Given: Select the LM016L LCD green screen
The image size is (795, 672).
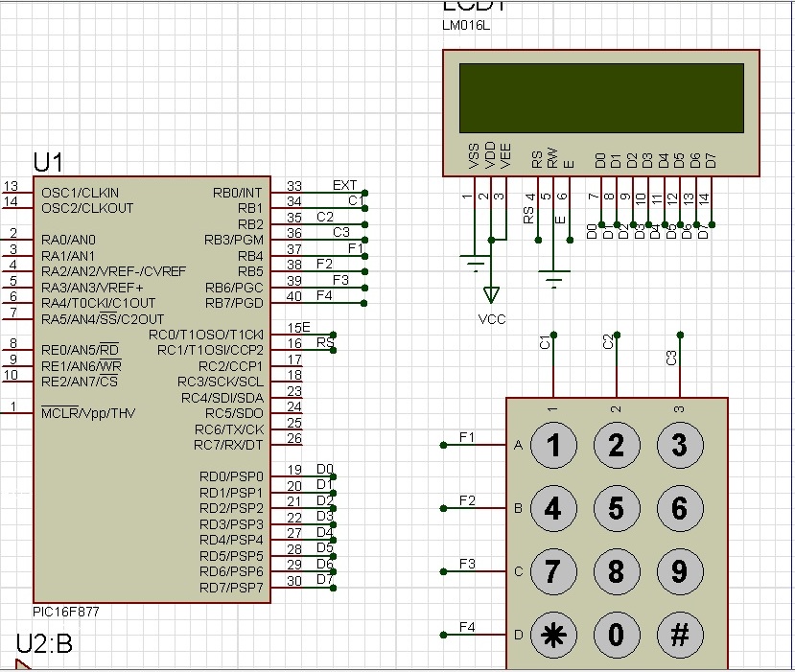Looking at the screenshot, I should pyautogui.click(x=601, y=98).
